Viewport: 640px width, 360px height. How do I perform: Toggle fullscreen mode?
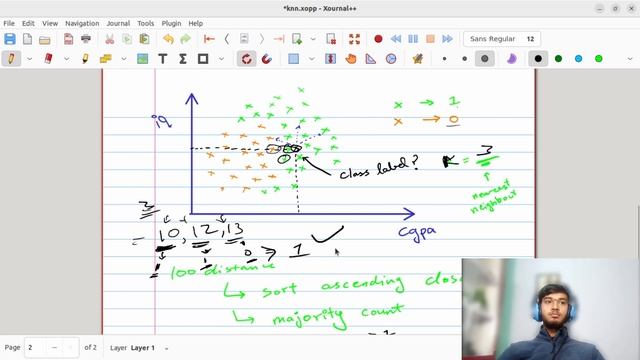[354, 39]
